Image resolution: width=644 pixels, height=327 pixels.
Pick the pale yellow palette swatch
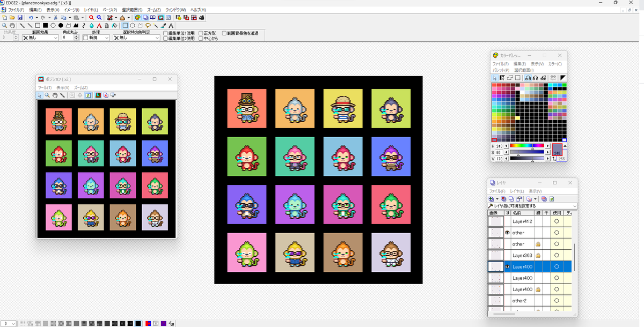(517, 117)
